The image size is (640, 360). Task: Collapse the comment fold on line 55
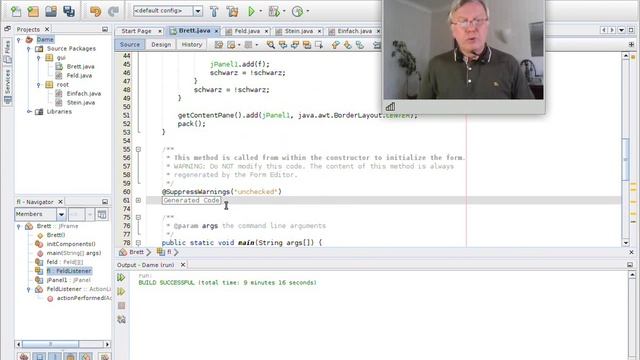138,149
